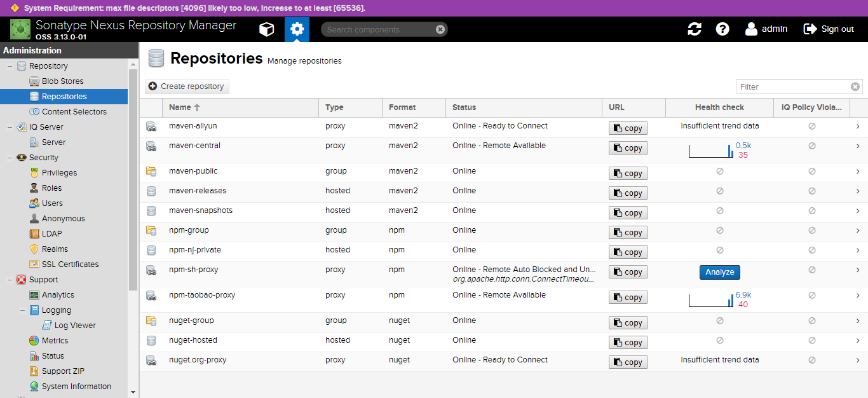868x398 pixels.
Task: Open the Administration gear icon
Action: click(297, 29)
